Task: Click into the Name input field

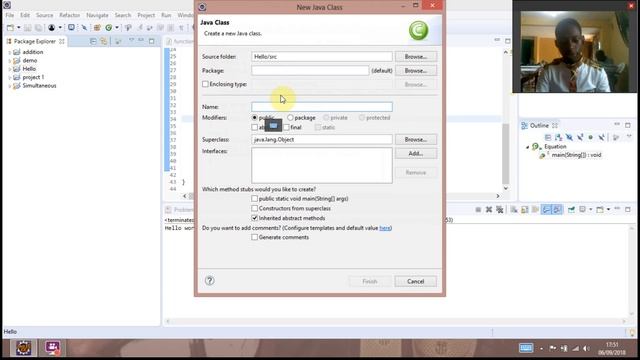Action: click(x=322, y=107)
